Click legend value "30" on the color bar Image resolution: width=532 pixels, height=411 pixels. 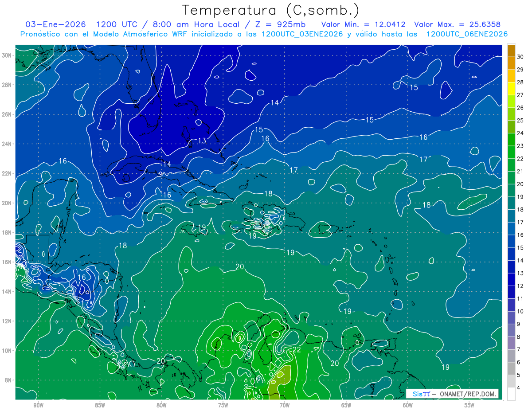(x=520, y=56)
